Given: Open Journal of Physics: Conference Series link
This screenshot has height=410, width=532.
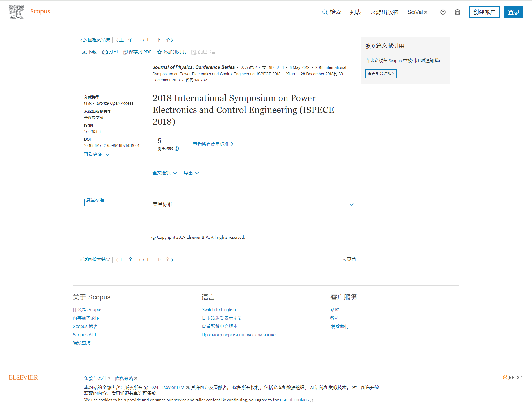Looking at the screenshot, I should tap(194, 67).
